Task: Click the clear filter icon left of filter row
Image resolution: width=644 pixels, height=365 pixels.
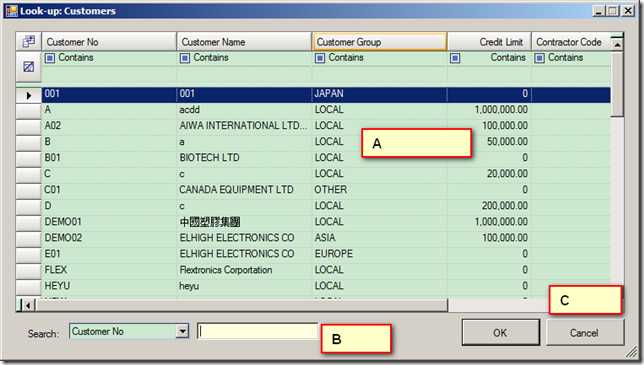Action: pos(29,67)
